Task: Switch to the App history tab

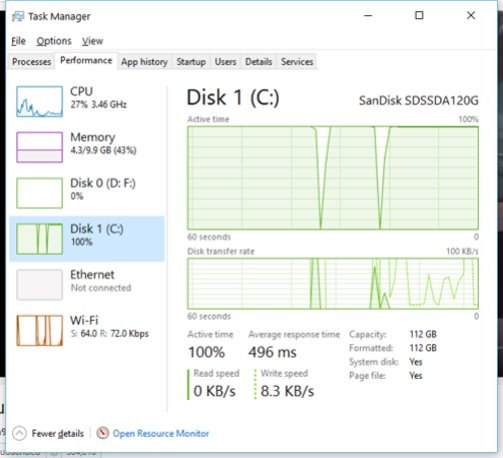Action: pos(144,62)
